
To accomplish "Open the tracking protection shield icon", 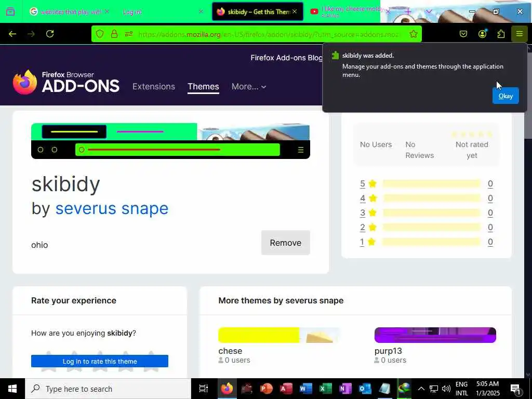I will 99,34.
